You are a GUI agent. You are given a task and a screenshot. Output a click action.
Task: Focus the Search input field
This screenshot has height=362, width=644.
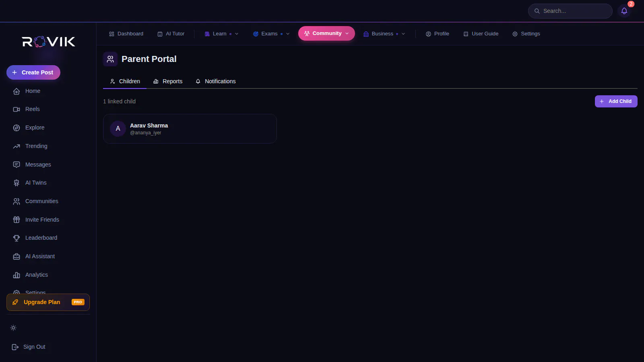click(570, 11)
